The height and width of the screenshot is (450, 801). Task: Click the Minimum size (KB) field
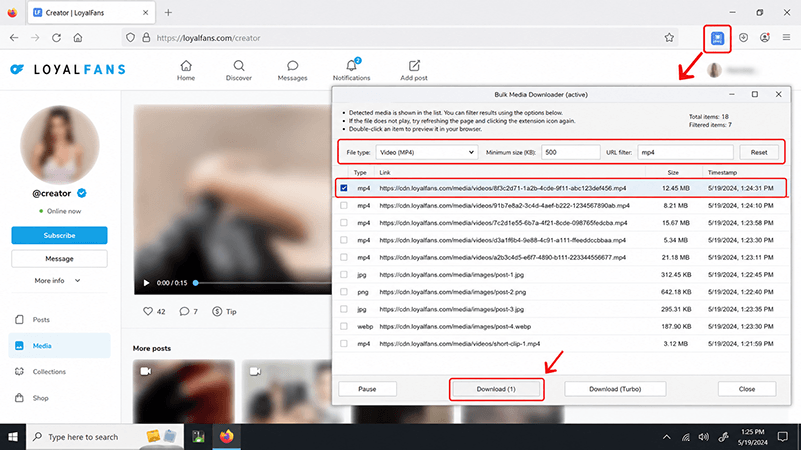click(x=571, y=152)
